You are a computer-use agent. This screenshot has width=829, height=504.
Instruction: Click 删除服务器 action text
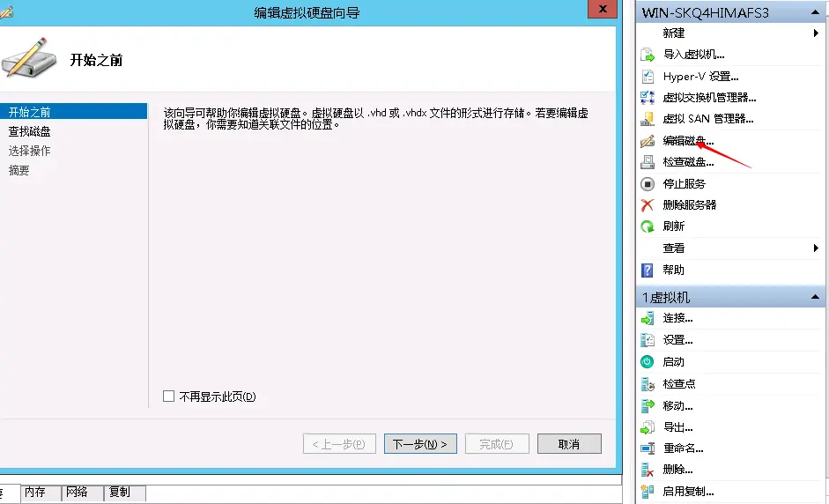(x=690, y=204)
